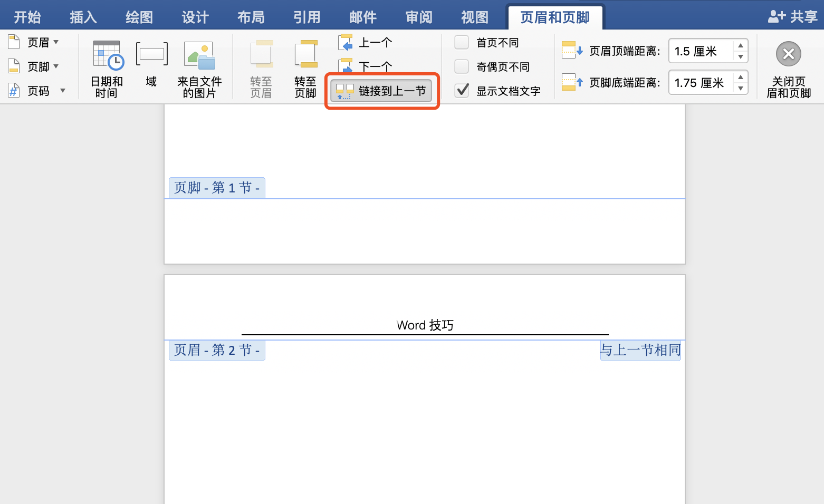Expand the 页码 dropdown arrow
Viewport: 824px width, 504px height.
pos(63,91)
